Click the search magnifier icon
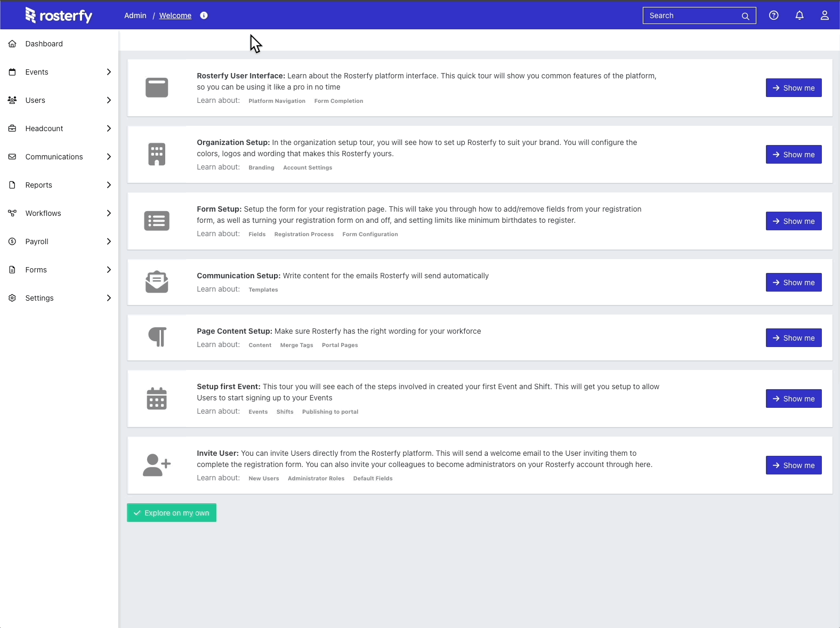 tap(745, 16)
